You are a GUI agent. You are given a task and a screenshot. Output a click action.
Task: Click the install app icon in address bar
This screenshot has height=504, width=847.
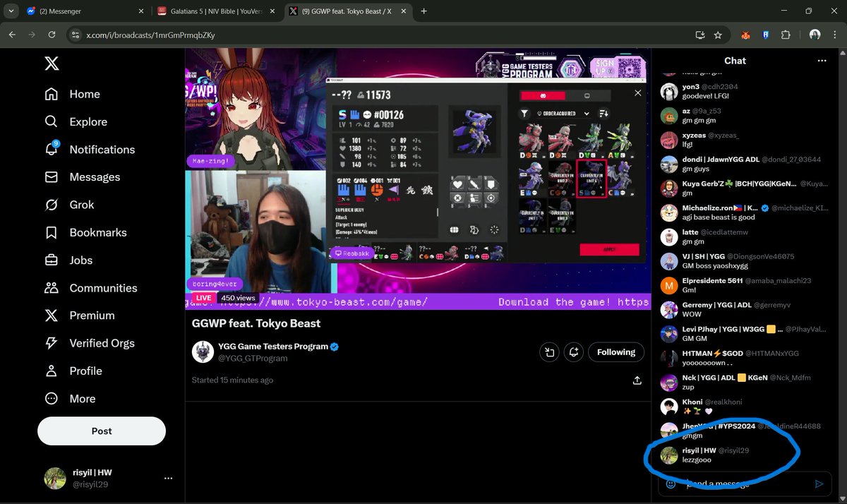(x=700, y=35)
